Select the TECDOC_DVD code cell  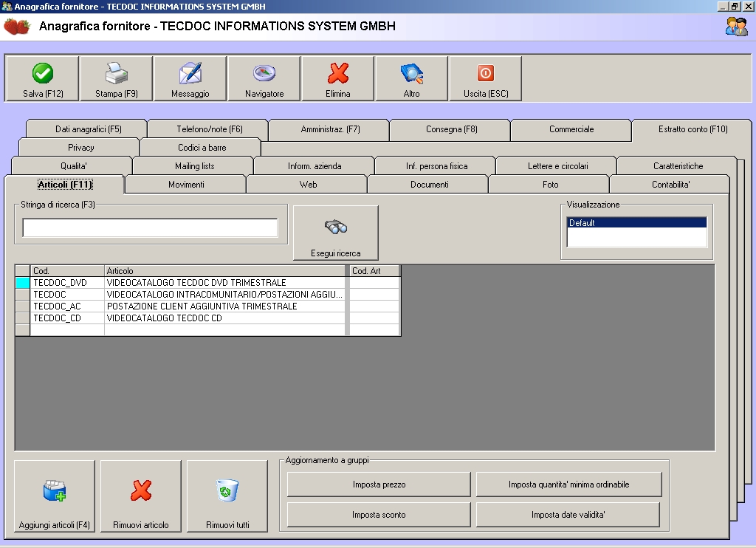click(x=67, y=283)
